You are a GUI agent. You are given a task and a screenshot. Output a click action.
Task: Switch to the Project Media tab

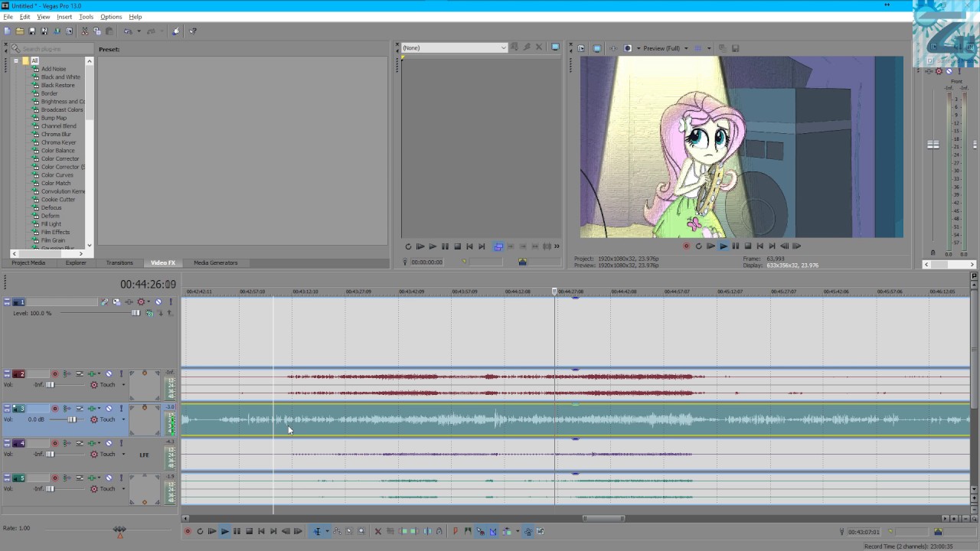click(x=28, y=262)
